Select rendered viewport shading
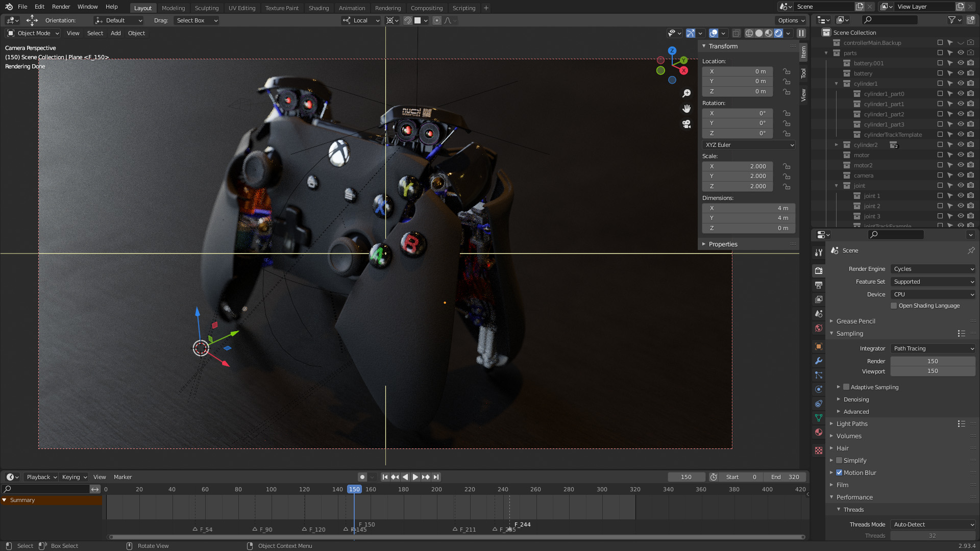980x551 pixels. tap(778, 33)
